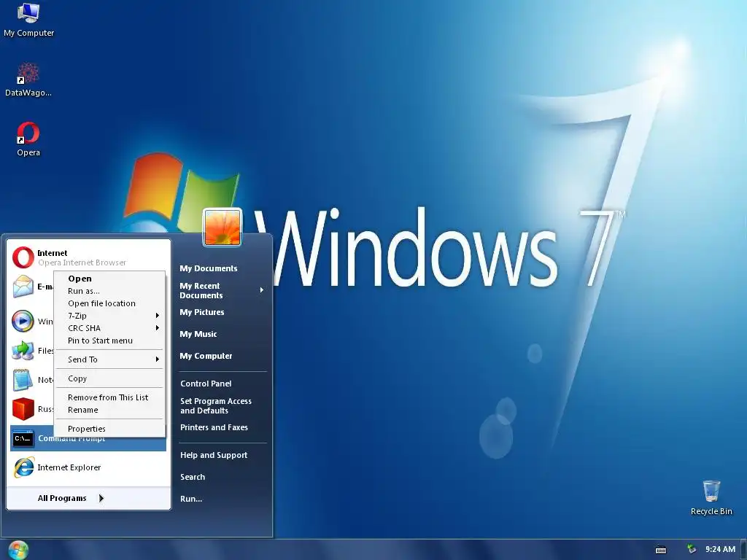Click the Start orb button
747x560 pixels.
(18, 550)
